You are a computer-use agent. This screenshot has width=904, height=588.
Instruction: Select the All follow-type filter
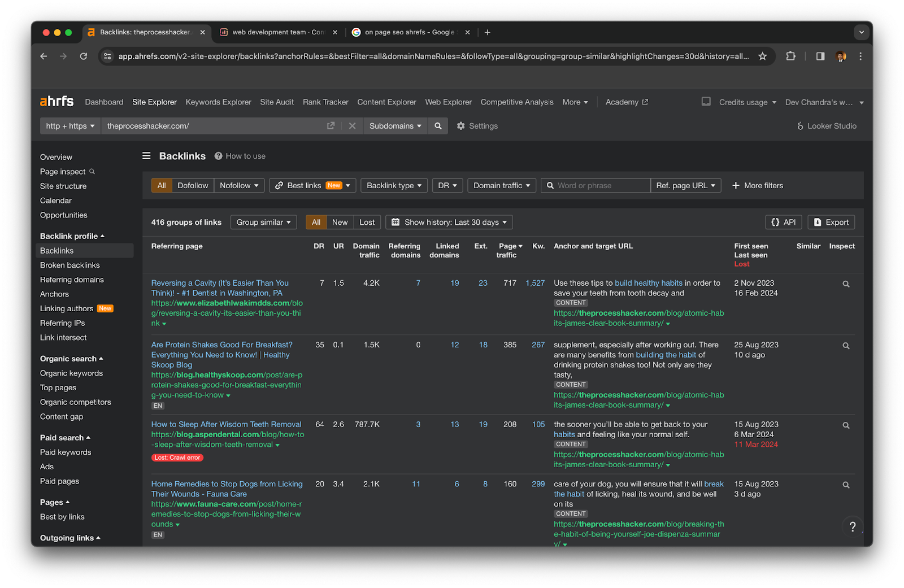click(162, 185)
